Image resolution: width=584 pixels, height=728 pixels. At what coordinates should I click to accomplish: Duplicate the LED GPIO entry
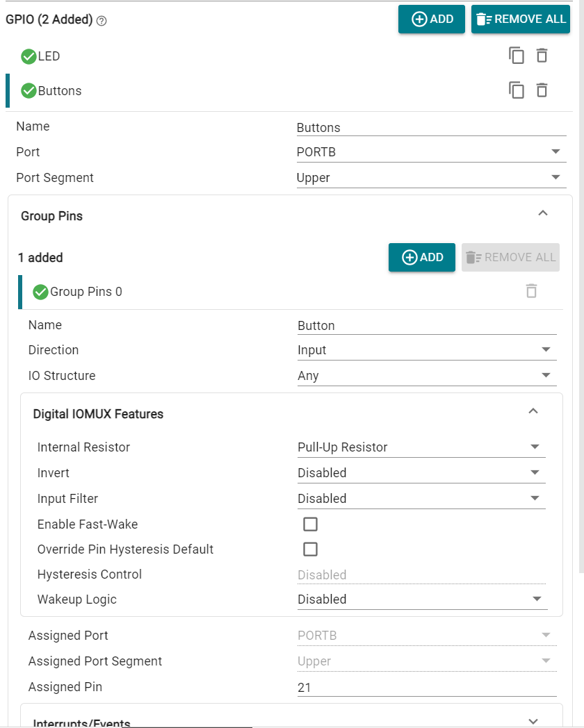(x=516, y=56)
